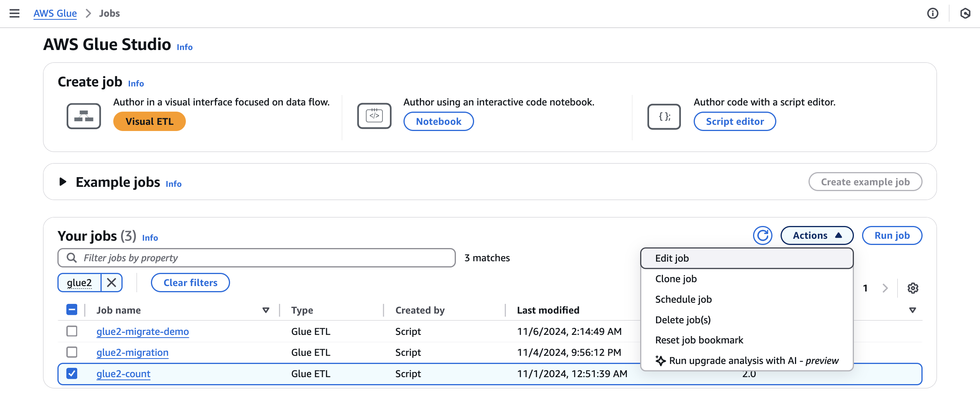Refresh the jobs list

click(763, 235)
